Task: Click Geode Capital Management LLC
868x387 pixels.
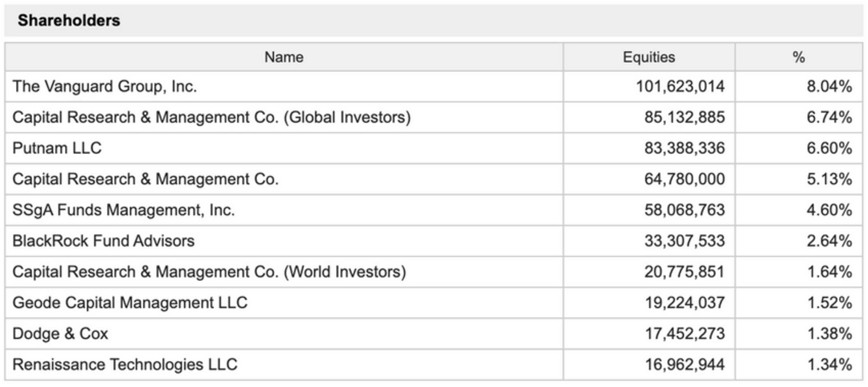Action: click(130, 303)
